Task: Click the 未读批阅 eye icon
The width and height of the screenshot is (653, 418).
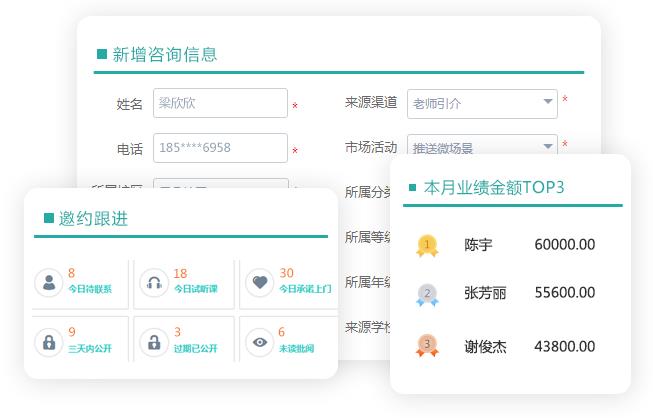Action: pyautogui.click(x=259, y=341)
